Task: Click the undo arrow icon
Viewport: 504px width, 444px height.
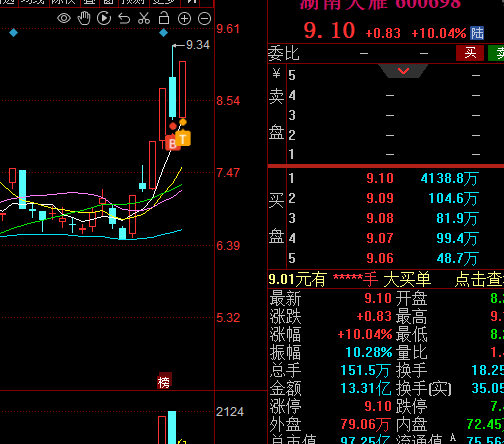Action: coord(124,18)
